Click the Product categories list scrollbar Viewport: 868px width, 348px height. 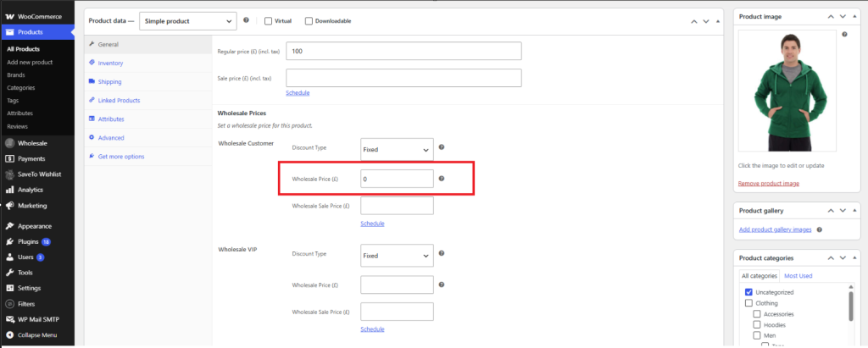coord(851,306)
